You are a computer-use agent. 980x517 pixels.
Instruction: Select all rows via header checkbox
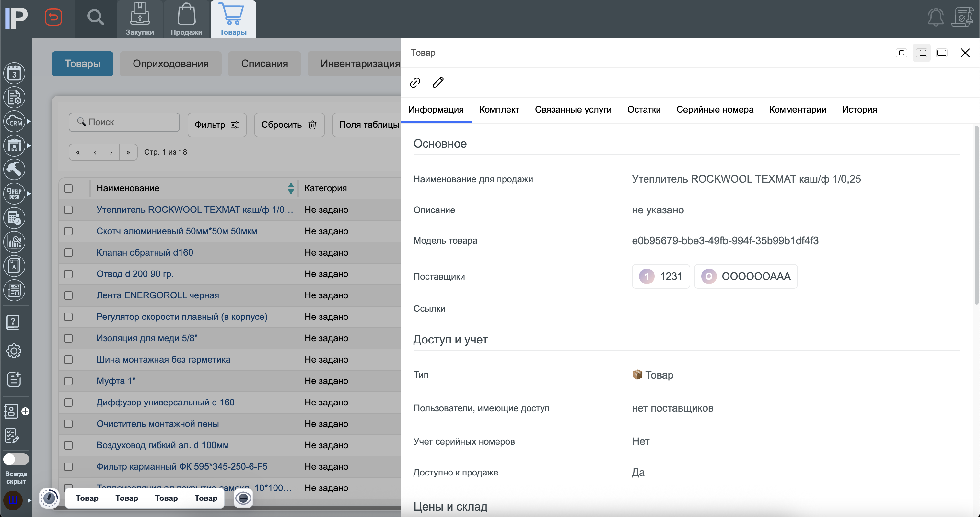coord(68,188)
